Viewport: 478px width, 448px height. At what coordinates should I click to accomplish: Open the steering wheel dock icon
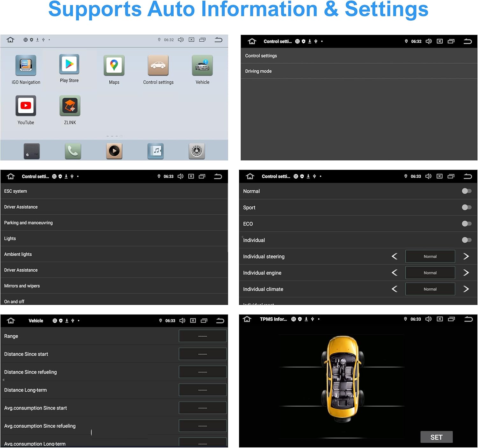pyautogui.click(x=197, y=151)
